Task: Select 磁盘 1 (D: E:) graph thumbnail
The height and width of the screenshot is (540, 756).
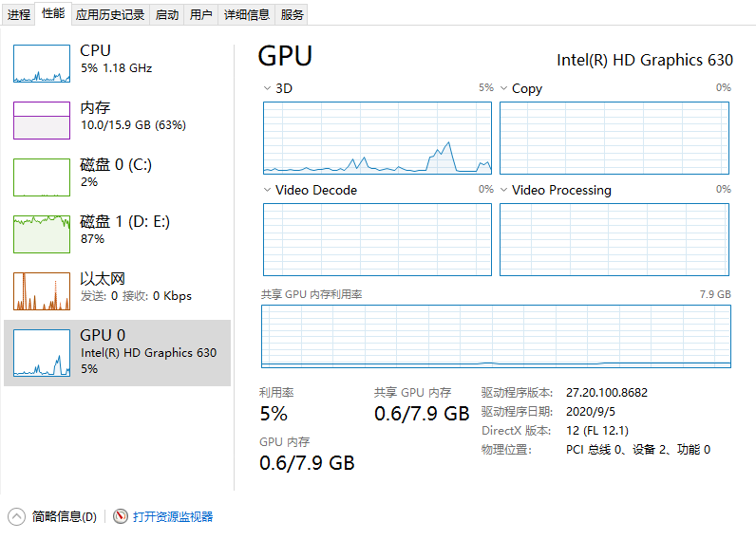Action: coord(42,234)
